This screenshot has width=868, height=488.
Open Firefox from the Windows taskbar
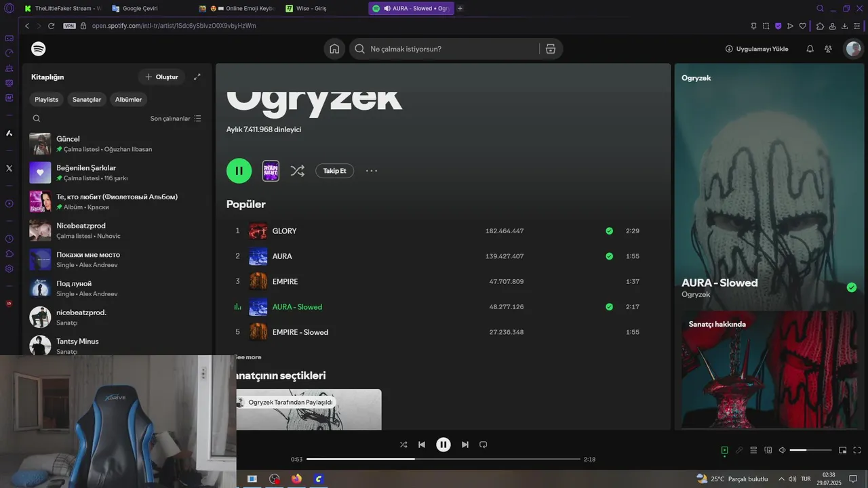[296, 479]
